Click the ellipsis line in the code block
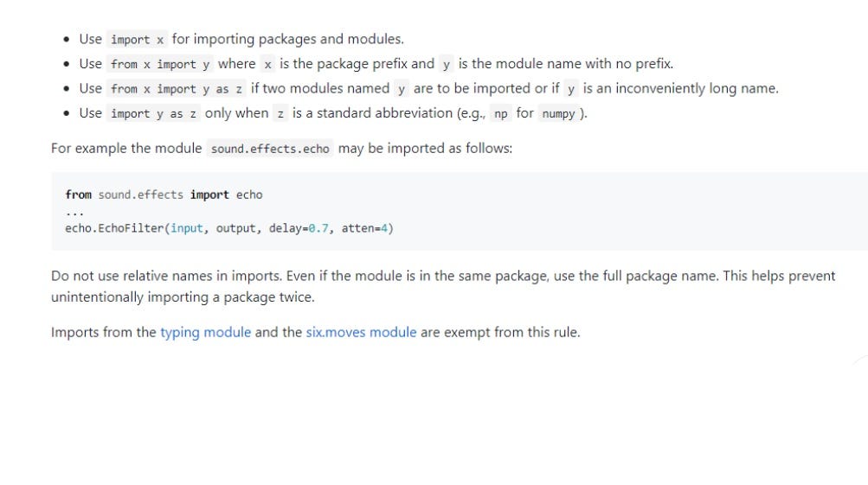Viewport: 868px width, 485px height. [74, 213]
